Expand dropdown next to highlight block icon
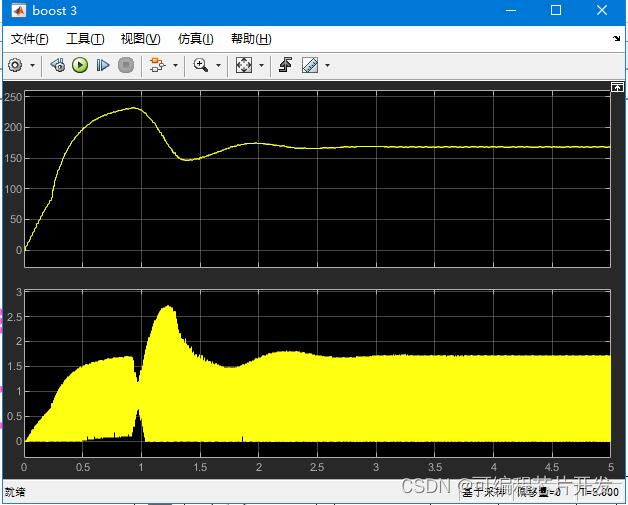 [175, 65]
